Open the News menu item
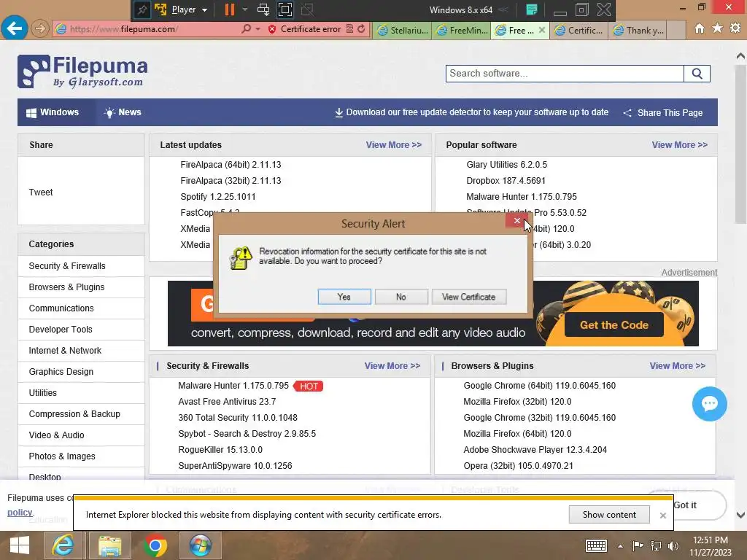747x560 pixels. click(x=123, y=112)
